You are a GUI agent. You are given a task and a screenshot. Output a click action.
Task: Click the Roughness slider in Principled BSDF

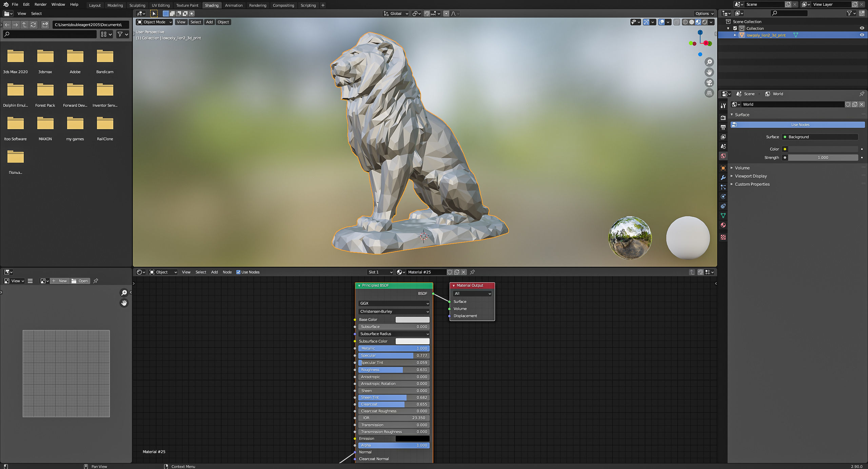click(394, 370)
